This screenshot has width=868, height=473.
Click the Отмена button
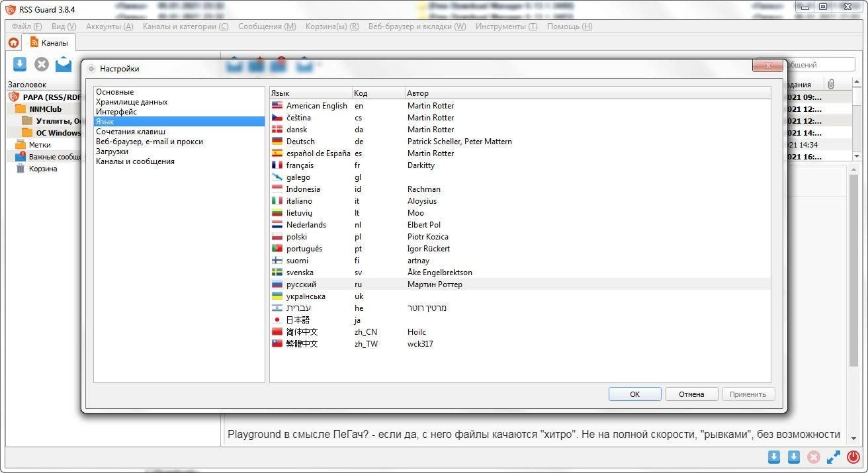pos(691,394)
